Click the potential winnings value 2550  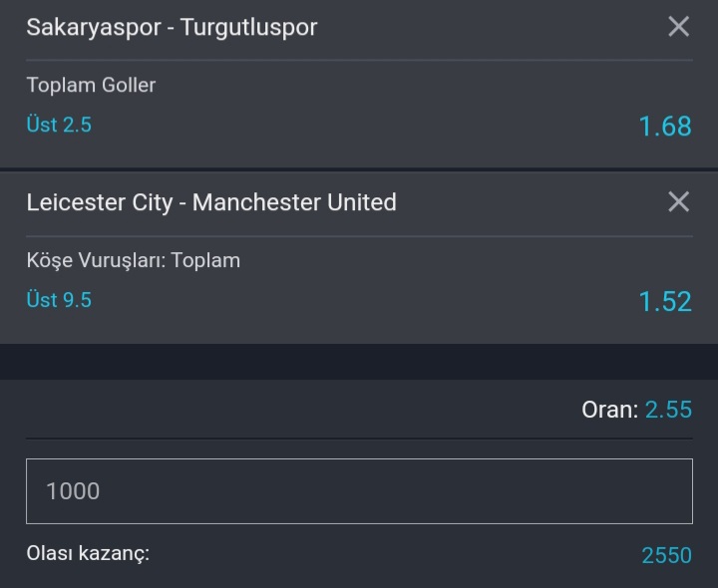(667, 555)
